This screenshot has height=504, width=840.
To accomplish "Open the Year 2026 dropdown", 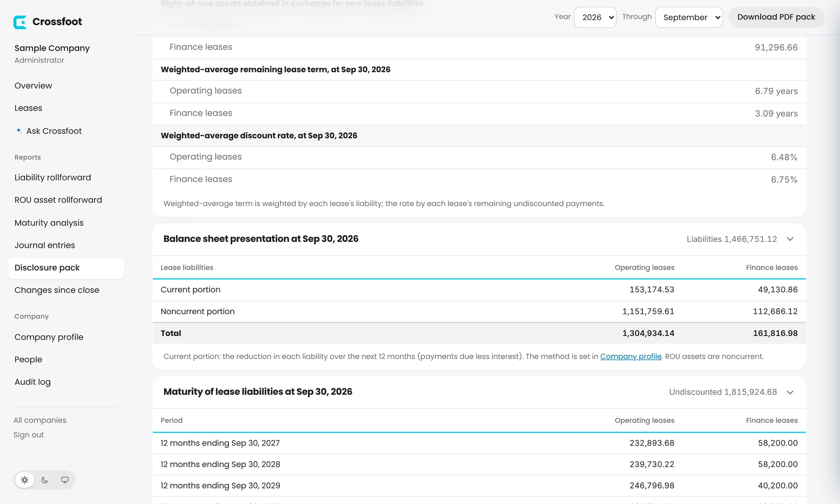I will [595, 17].
